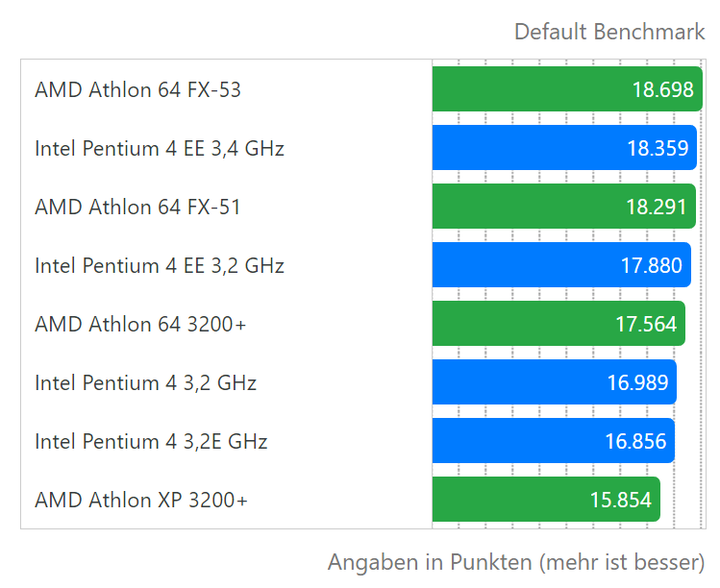Viewport: 720px width, 588px height.
Task: Select the AMD Athlon 64 3200+ label
Action: point(140,324)
